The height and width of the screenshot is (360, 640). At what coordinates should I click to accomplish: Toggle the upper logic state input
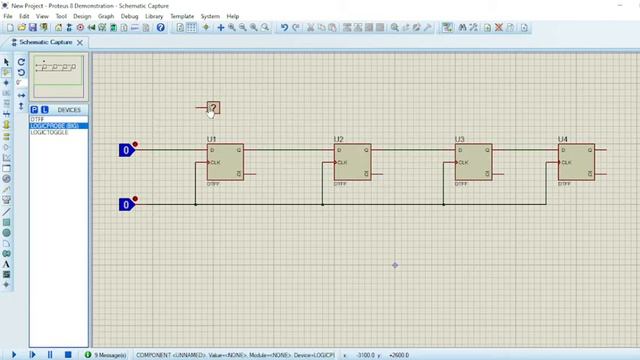pyautogui.click(x=127, y=150)
